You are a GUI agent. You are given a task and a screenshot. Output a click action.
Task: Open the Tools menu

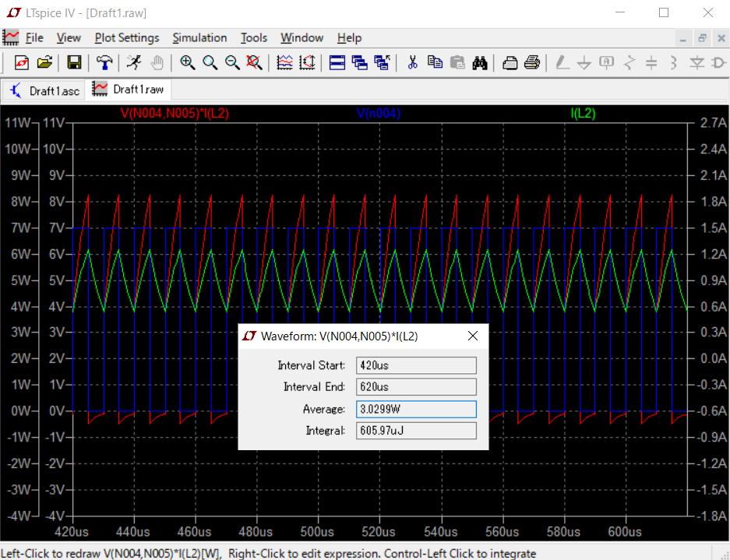click(254, 37)
